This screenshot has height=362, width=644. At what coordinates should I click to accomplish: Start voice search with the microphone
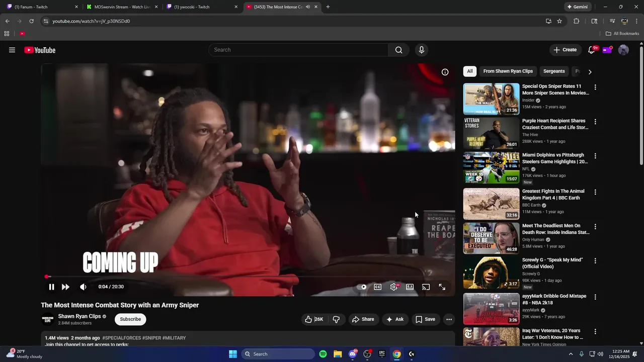(x=422, y=50)
